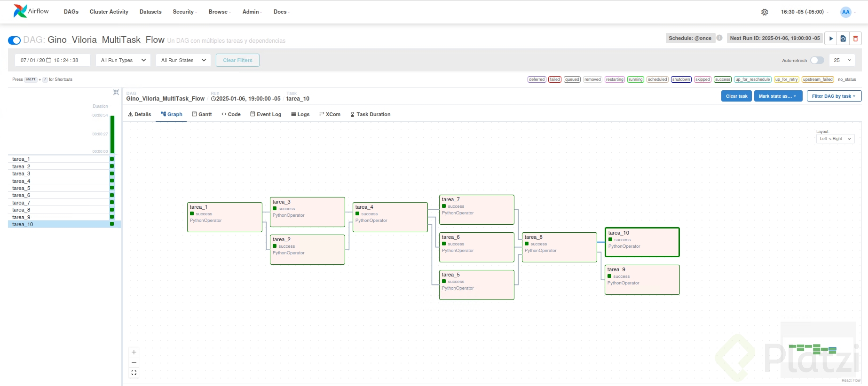Collapse the grid panel with arrows icon
868x386 pixels.
pyautogui.click(x=116, y=92)
